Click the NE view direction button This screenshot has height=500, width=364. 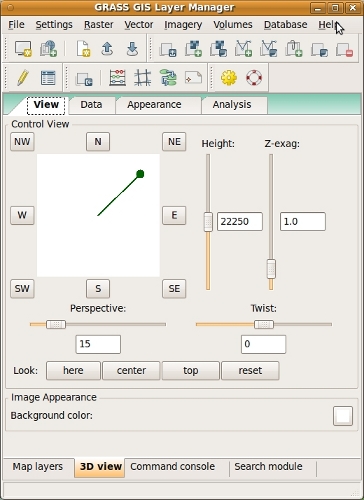tap(174, 142)
